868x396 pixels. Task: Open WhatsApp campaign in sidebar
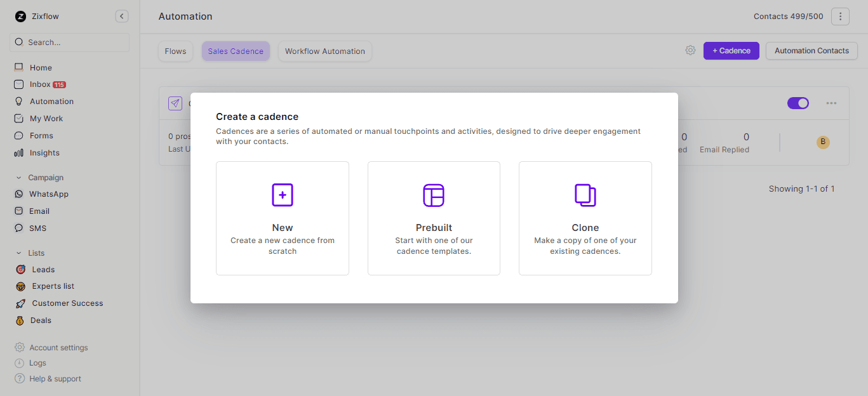pyautogui.click(x=48, y=194)
